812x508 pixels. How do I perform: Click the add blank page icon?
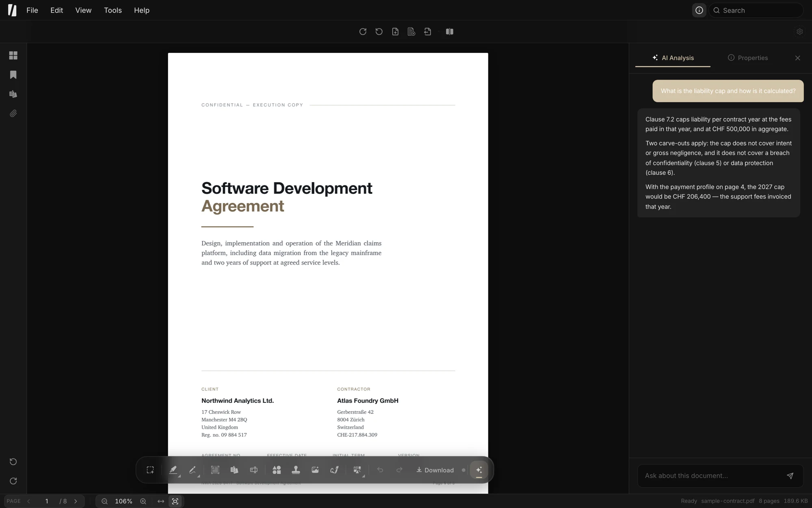395,32
